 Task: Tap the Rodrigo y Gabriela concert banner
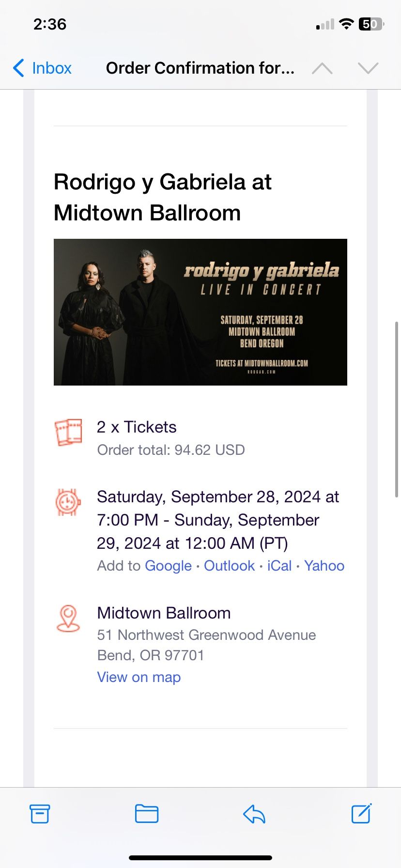point(200,312)
